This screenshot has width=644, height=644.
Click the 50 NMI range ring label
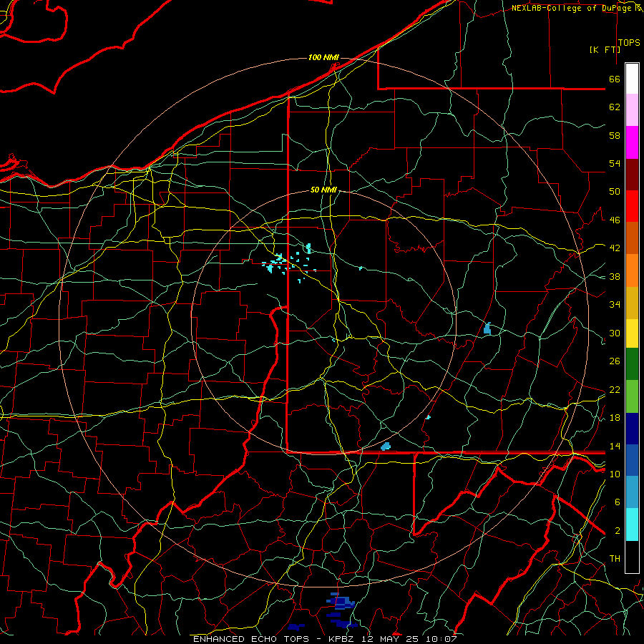click(x=323, y=190)
